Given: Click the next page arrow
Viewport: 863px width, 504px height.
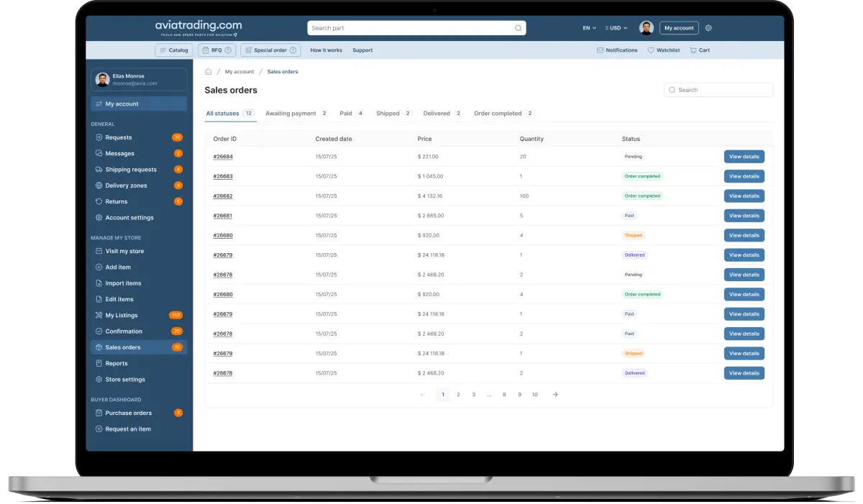Looking at the screenshot, I should [x=555, y=395].
